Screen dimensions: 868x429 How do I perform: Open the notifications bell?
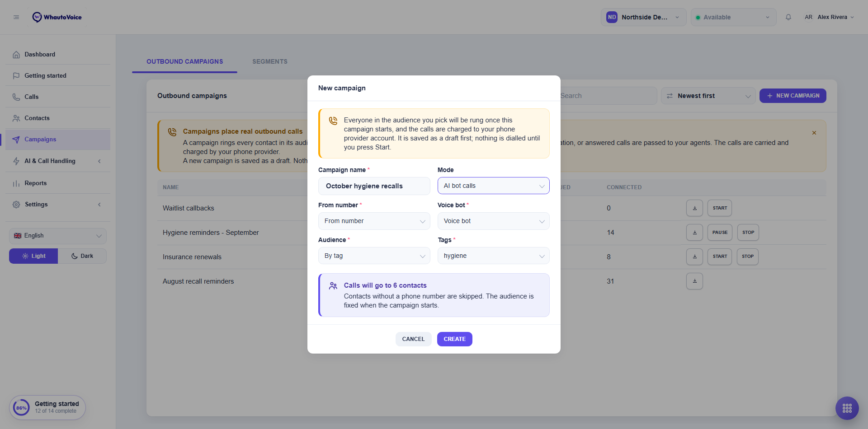click(x=788, y=17)
